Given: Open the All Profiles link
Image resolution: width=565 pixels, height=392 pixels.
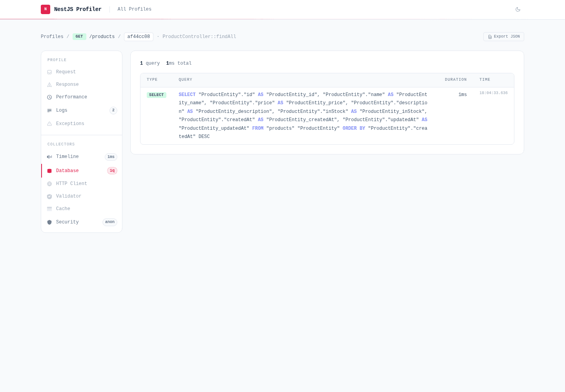Looking at the screenshot, I should 135,9.
